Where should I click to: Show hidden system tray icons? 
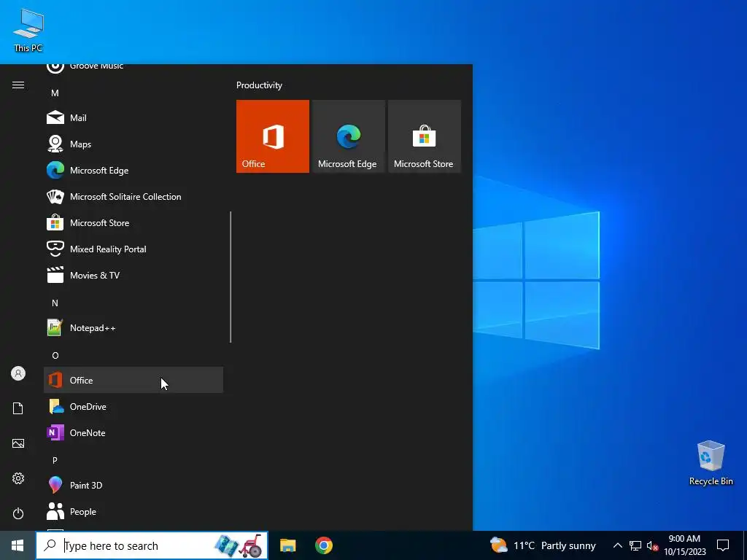pyautogui.click(x=617, y=545)
